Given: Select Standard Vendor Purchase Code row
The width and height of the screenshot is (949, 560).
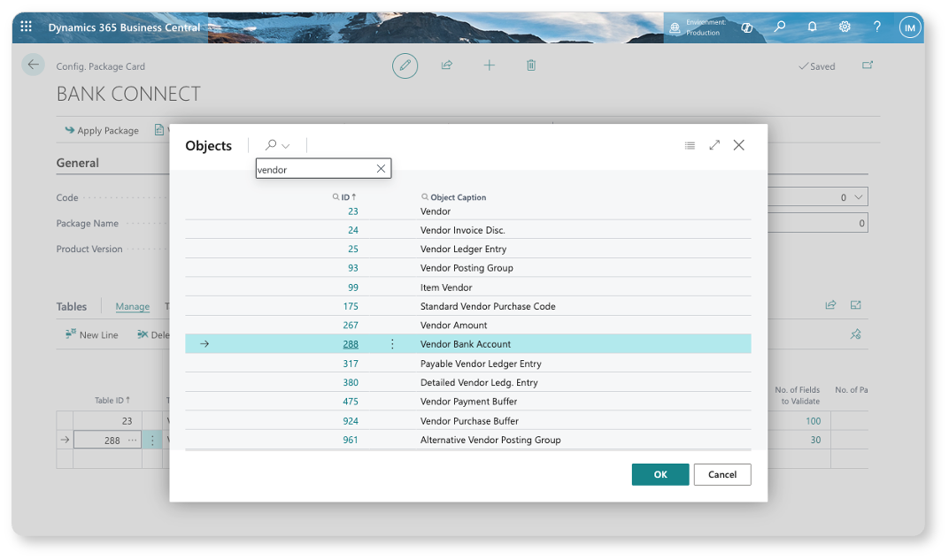Looking at the screenshot, I should coord(467,306).
